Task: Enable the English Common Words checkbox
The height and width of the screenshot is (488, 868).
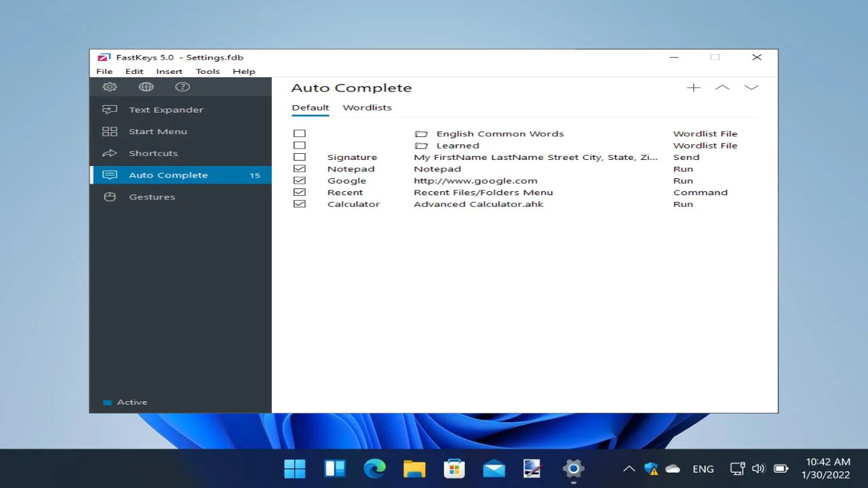Action: [300, 134]
